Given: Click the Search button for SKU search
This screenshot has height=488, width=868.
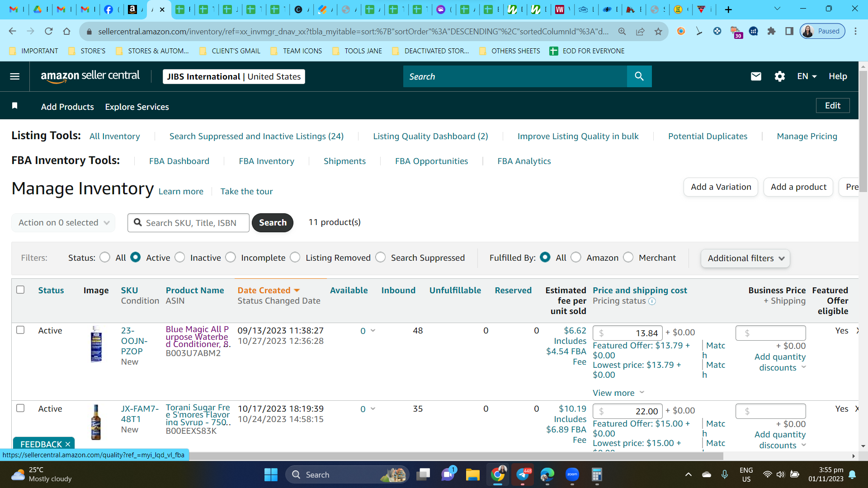Looking at the screenshot, I should point(273,223).
